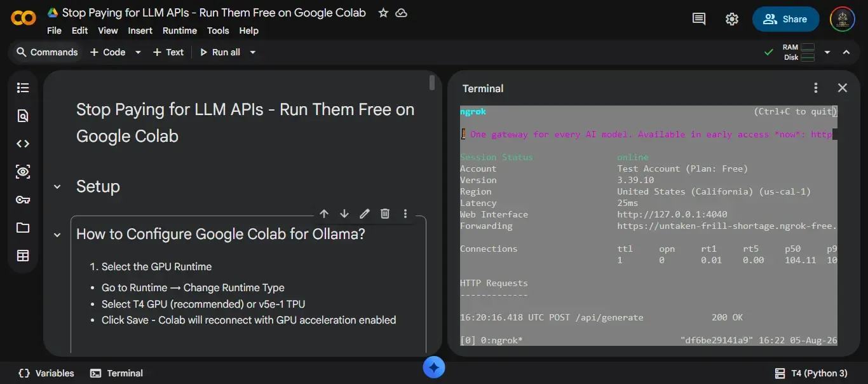Open the File menu

[54, 31]
